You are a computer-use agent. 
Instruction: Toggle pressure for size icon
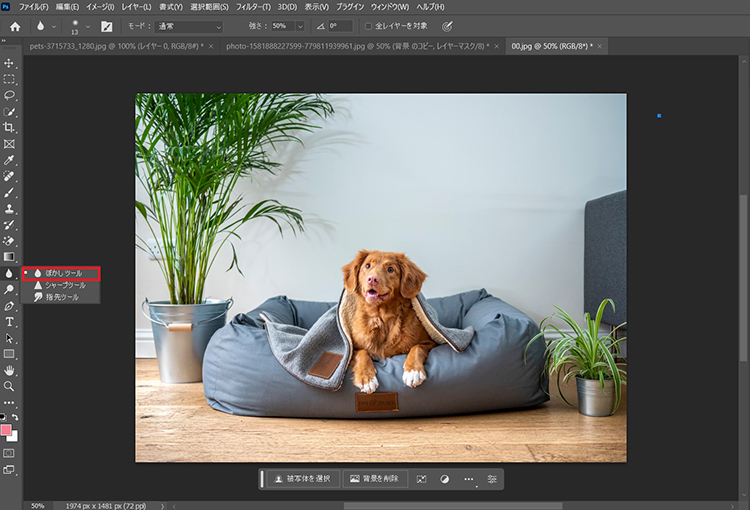click(x=447, y=26)
